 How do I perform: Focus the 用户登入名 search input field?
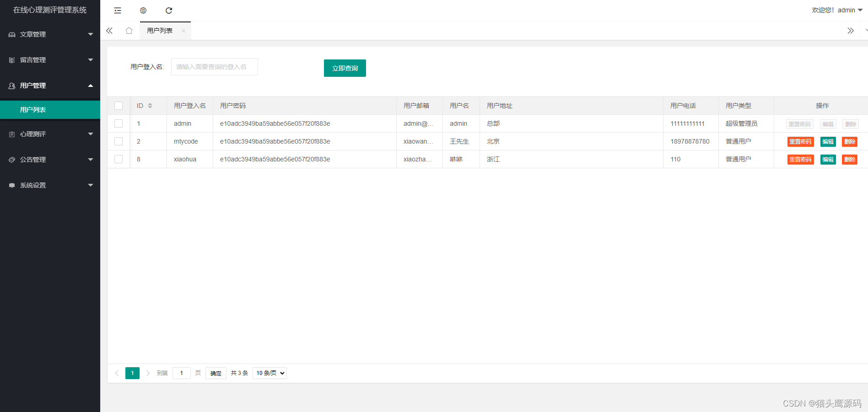tap(215, 67)
